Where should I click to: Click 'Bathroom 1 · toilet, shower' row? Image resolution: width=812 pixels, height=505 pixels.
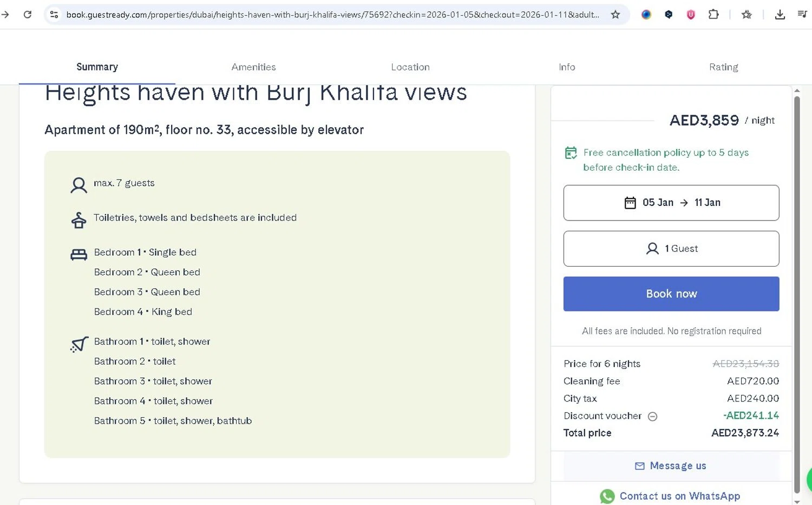pyautogui.click(x=152, y=342)
